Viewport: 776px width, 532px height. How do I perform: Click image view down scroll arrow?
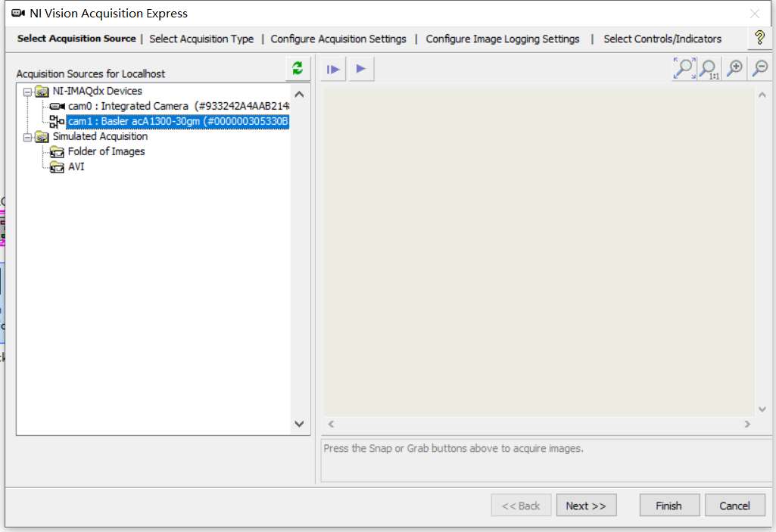pyautogui.click(x=762, y=409)
